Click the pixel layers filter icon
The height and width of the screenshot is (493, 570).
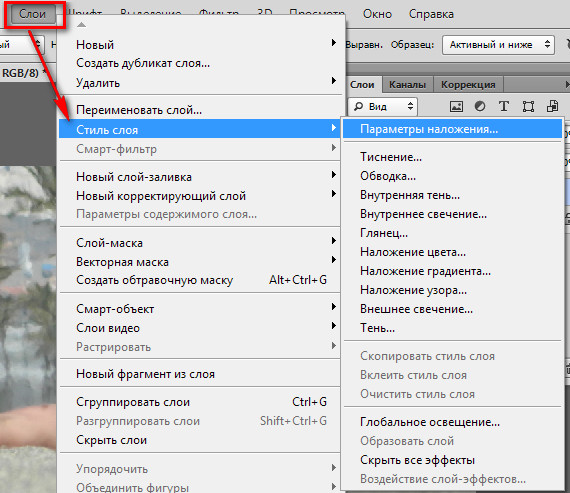(456, 107)
